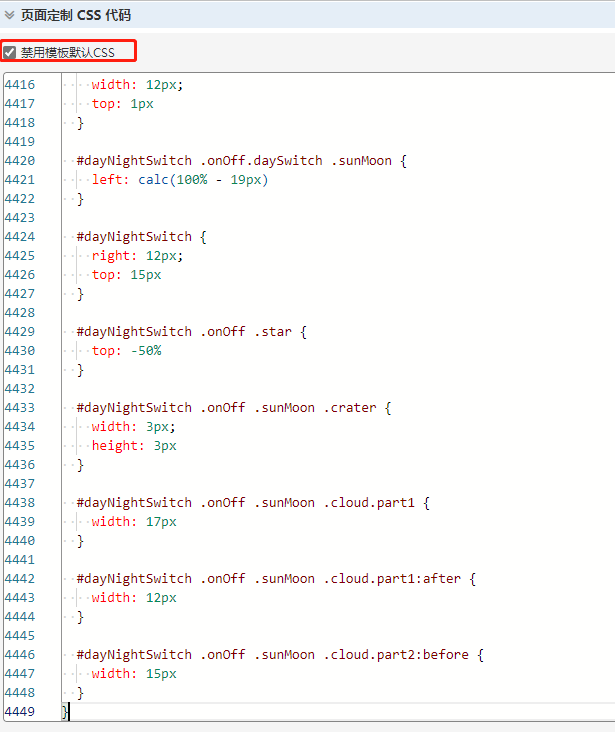Click the 禁用模板默认CSS label text
Image resolution: width=615 pixels, height=735 pixels.
coord(68,52)
